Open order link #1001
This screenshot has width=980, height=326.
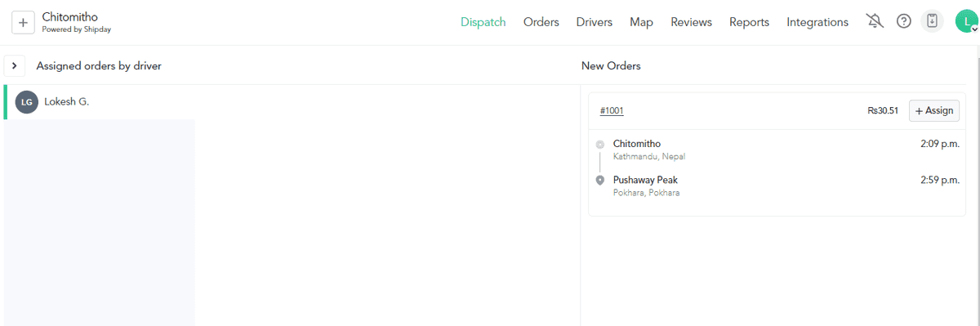point(612,111)
